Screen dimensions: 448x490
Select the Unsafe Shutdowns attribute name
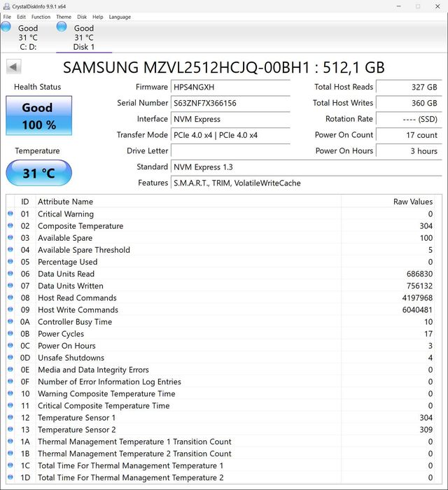71,358
